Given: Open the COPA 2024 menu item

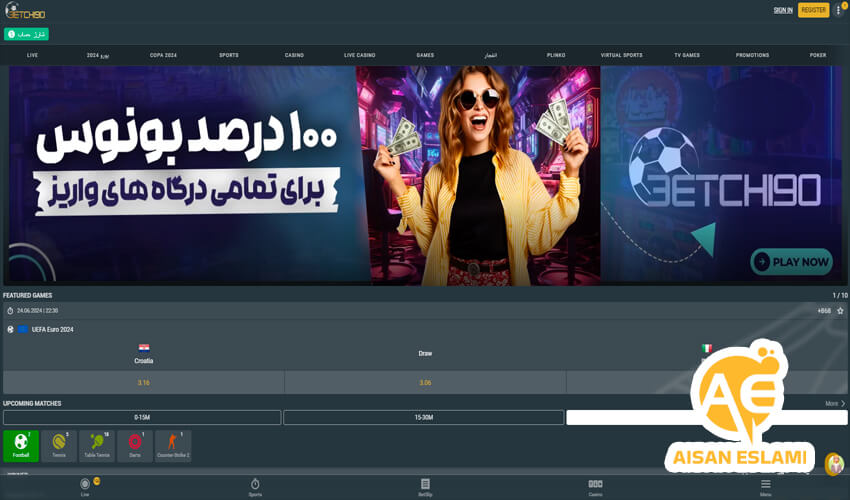Looking at the screenshot, I should tap(163, 55).
